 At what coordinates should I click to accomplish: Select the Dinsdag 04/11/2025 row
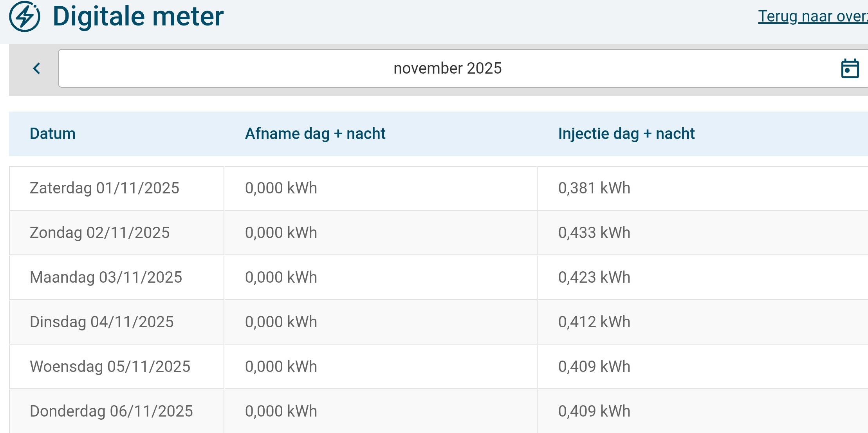tap(101, 322)
